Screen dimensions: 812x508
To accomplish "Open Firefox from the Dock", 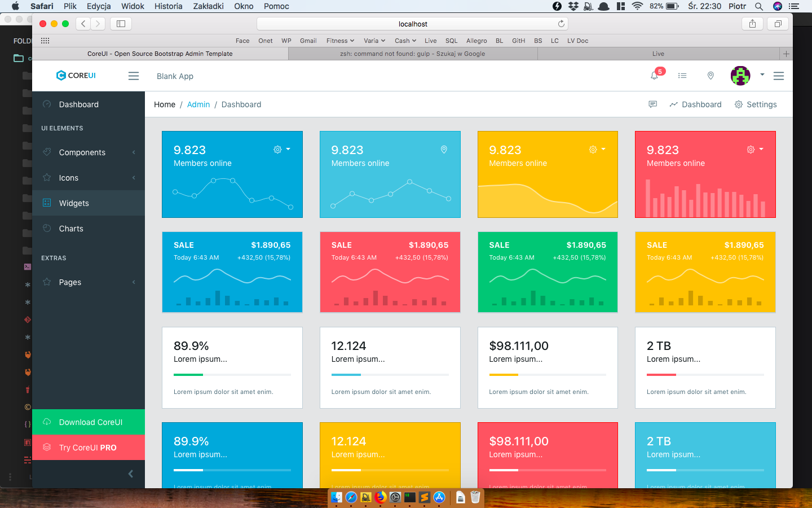I will click(x=381, y=497).
